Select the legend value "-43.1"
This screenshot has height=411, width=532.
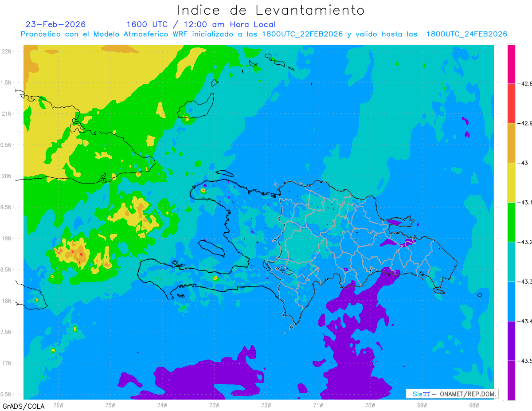pos(524,202)
